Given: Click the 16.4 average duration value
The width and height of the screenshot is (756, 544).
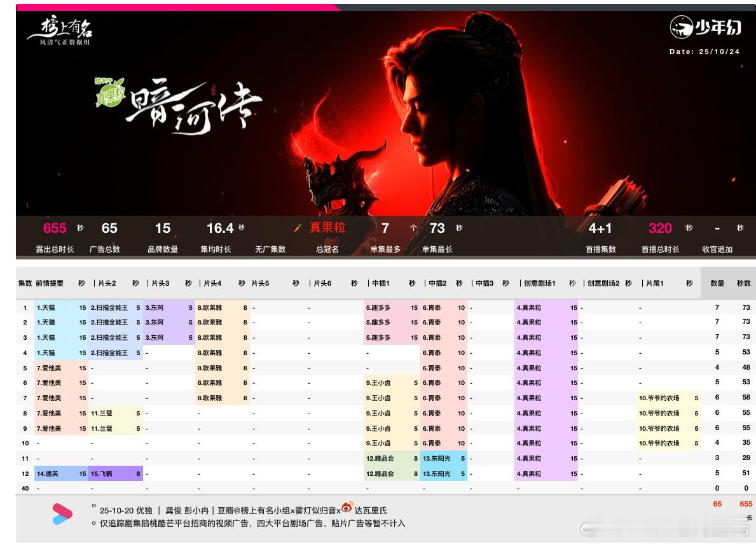Looking at the screenshot, I should (220, 228).
